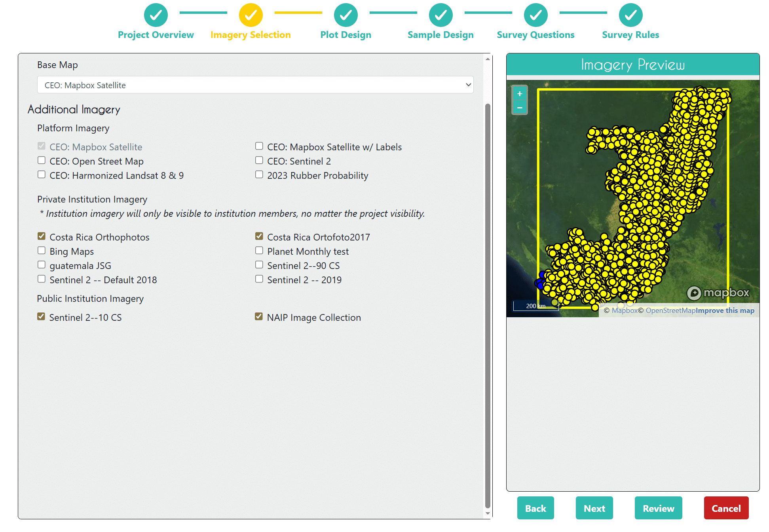
Task: Zoom out on the imagery preview map
Action: (x=520, y=107)
